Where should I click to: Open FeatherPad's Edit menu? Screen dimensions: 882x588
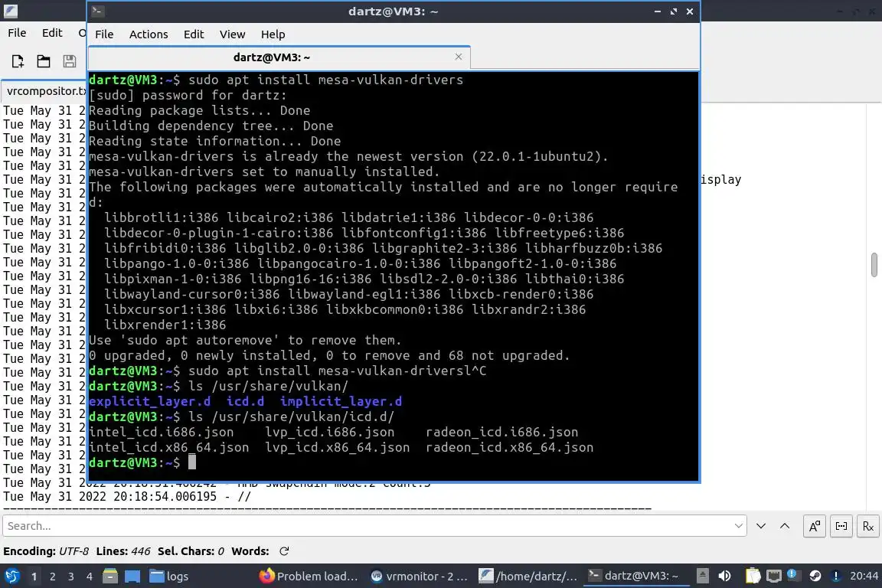[52, 33]
